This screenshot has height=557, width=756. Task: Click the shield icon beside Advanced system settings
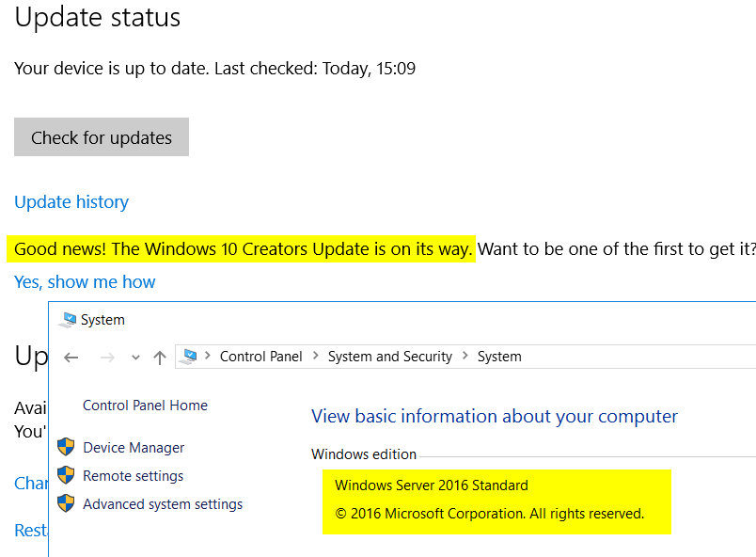(66, 503)
